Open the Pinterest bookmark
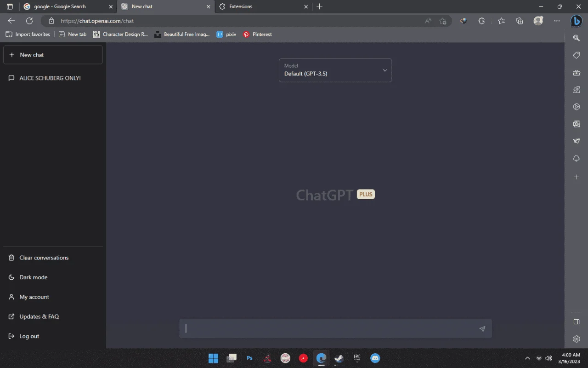588x368 pixels. (258, 34)
